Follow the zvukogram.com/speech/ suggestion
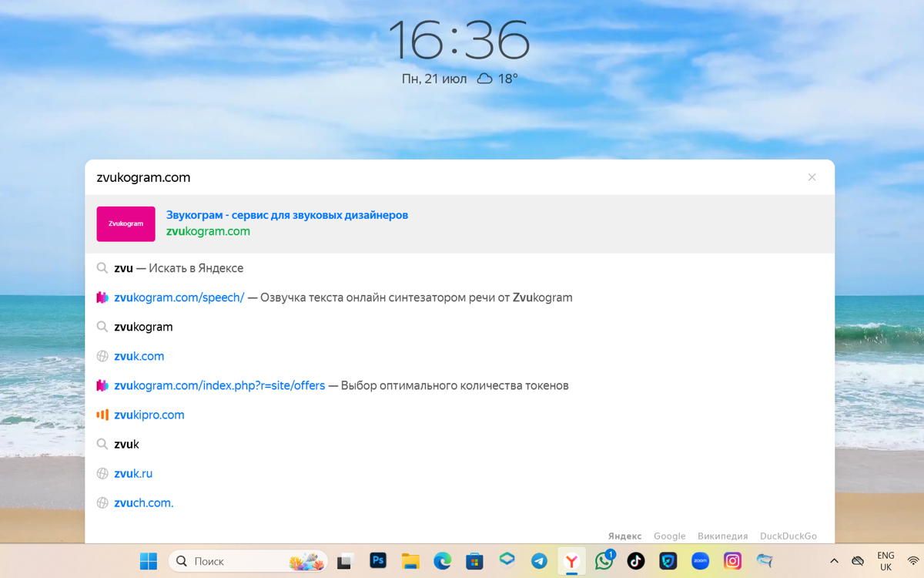 pyautogui.click(x=179, y=297)
